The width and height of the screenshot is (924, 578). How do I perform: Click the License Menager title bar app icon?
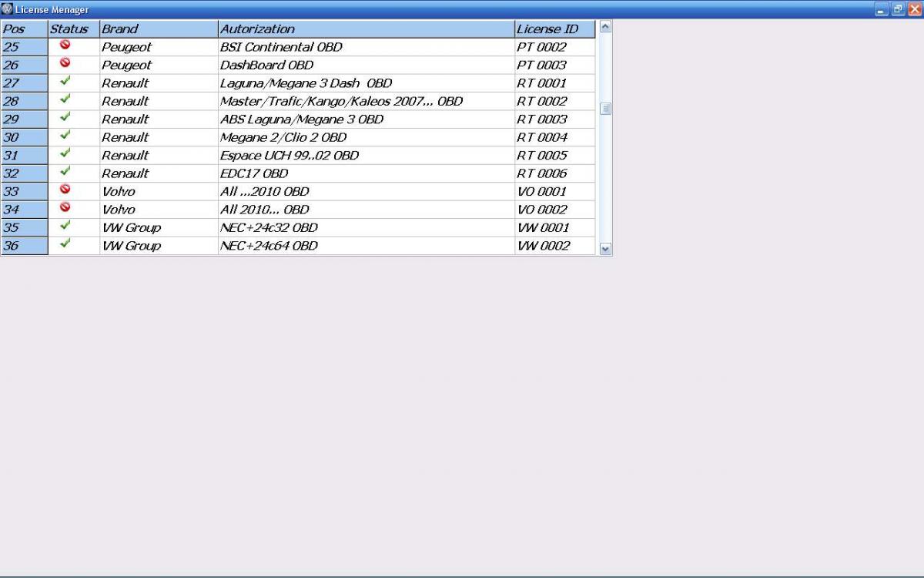pyautogui.click(x=8, y=9)
